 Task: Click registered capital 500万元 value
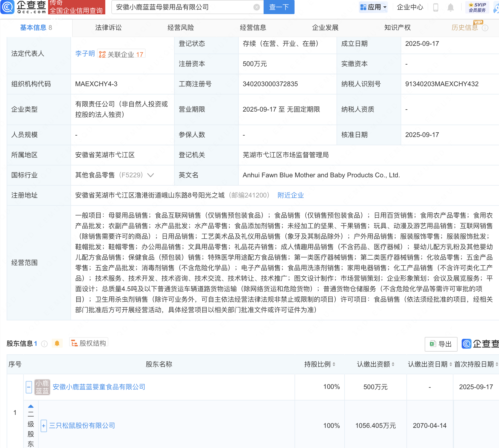click(255, 64)
